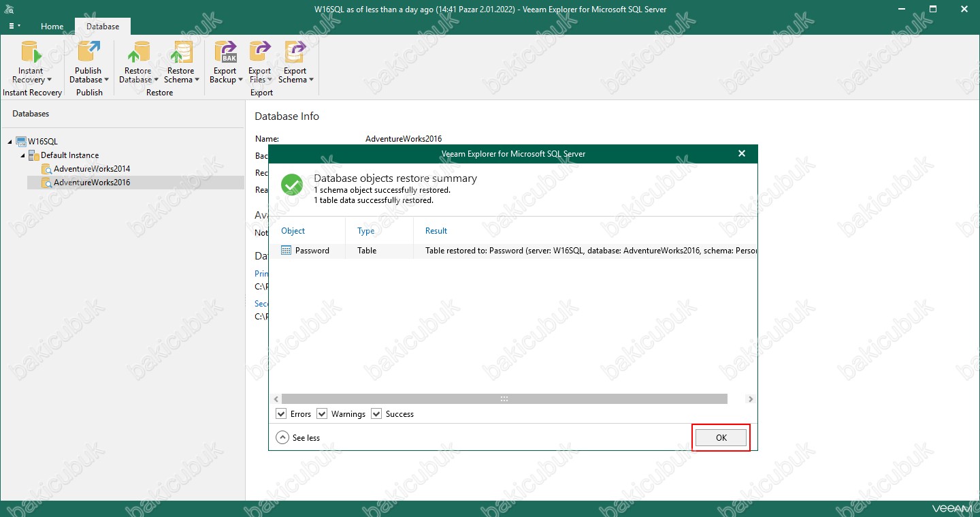This screenshot has height=517, width=980.
Task: Sort results by Result column header
Action: point(436,231)
